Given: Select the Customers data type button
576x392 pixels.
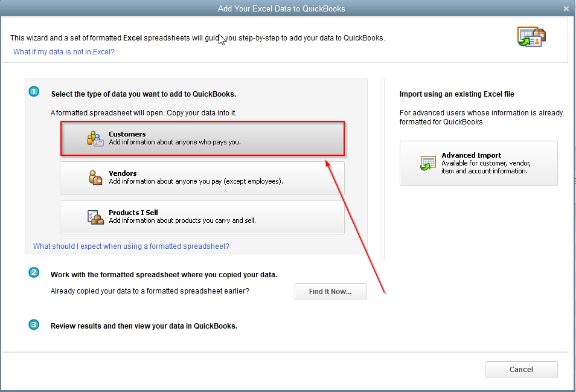Looking at the screenshot, I should [202, 138].
